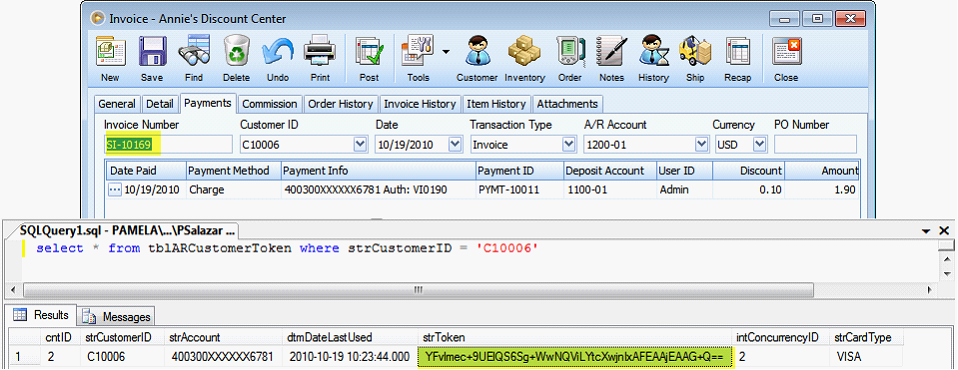The image size is (958, 370).
Task: Open the query tab list dropdown arrow
Action: pyautogui.click(x=927, y=231)
